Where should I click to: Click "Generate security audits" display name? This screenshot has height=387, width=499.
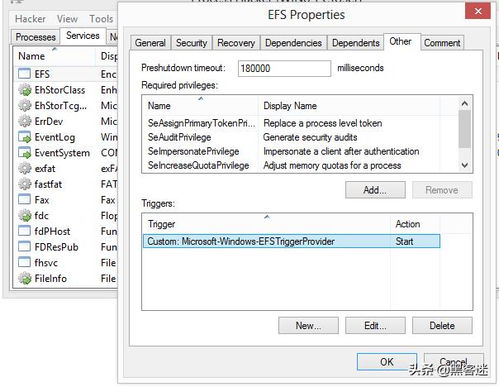[x=310, y=137]
